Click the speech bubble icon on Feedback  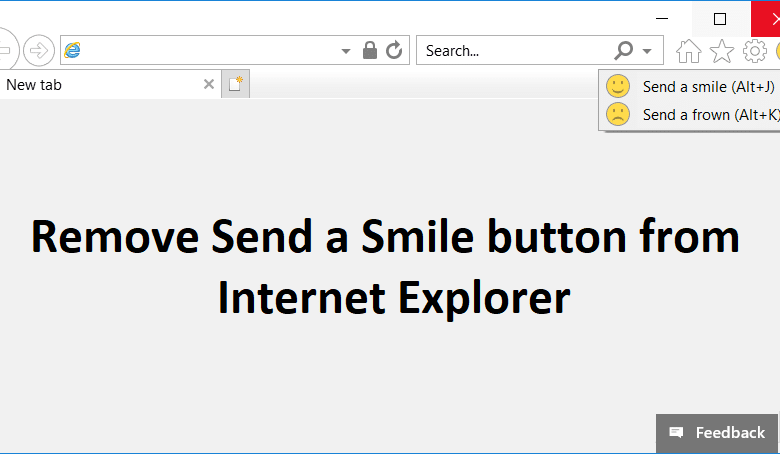coord(676,432)
